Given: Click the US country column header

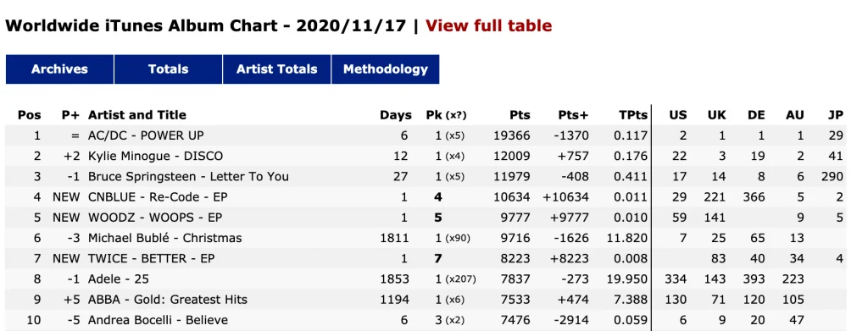Looking at the screenshot, I should pos(677,115).
